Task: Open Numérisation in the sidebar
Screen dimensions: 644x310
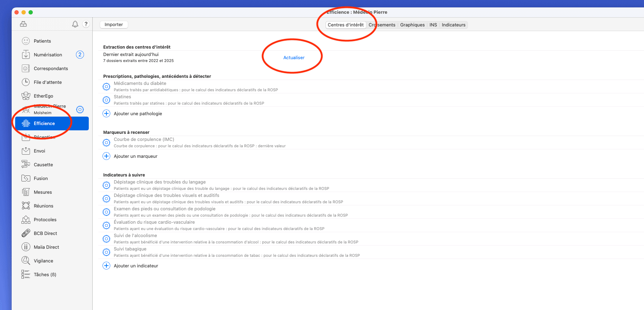Action: click(x=48, y=55)
